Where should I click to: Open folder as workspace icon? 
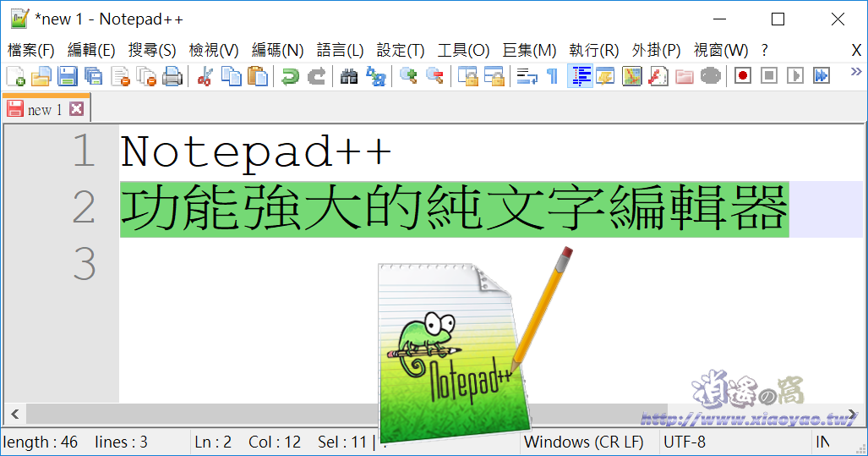(685, 76)
